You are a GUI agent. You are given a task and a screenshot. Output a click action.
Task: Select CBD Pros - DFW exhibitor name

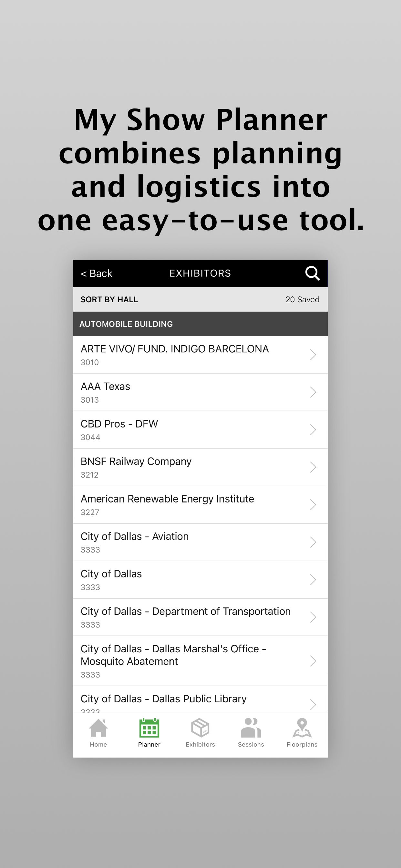[119, 424]
